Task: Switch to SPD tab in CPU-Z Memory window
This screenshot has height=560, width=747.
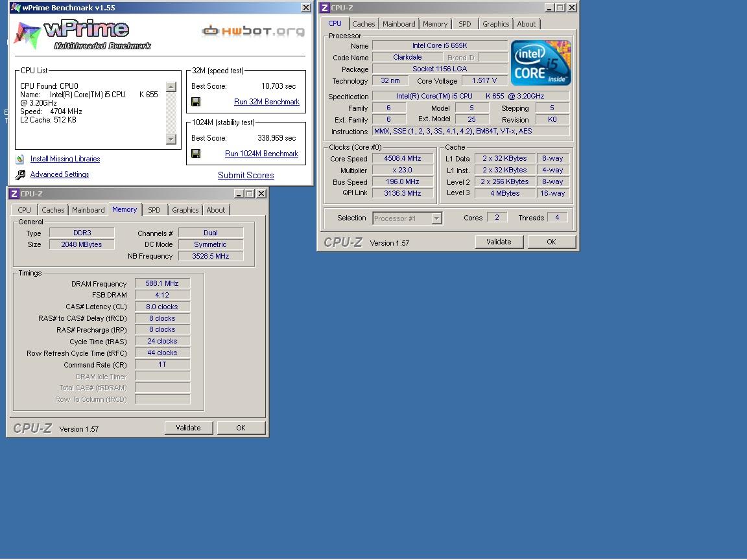Action: [x=154, y=210]
